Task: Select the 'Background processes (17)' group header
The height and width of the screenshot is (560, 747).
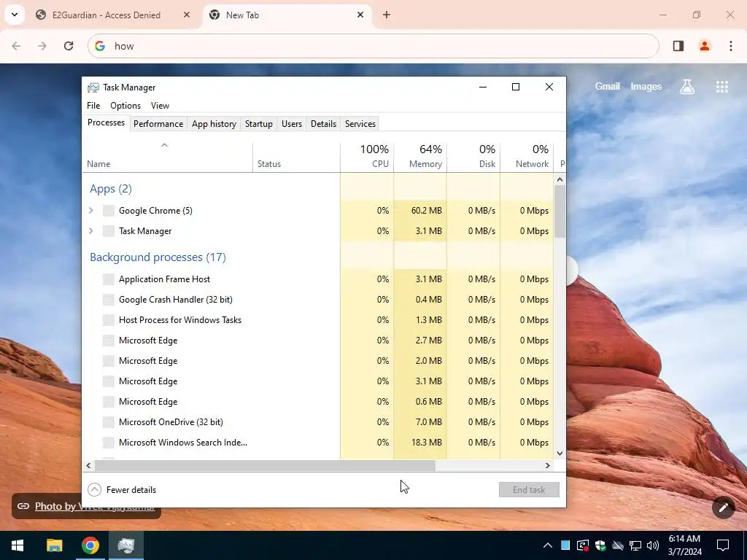Action: pyautogui.click(x=158, y=257)
